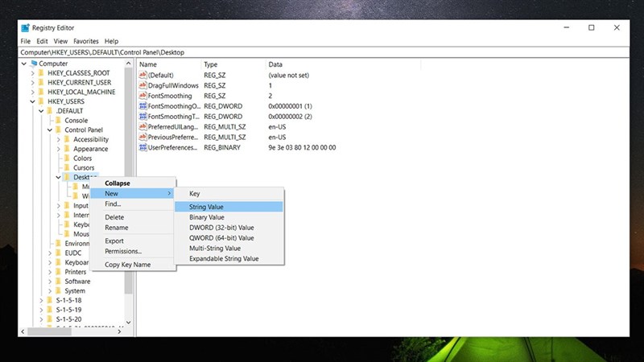Select Export in the context menu
The image size is (644, 362).
133,241
